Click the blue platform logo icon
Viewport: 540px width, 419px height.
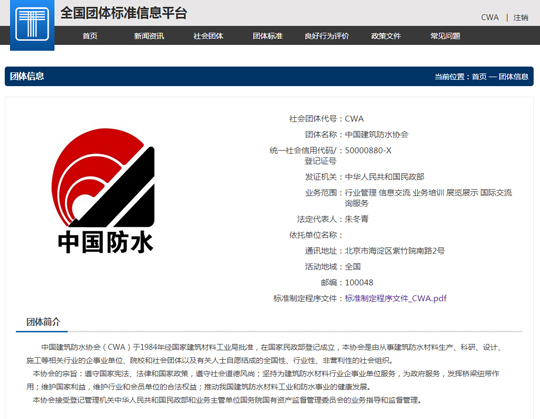[x=32, y=25]
